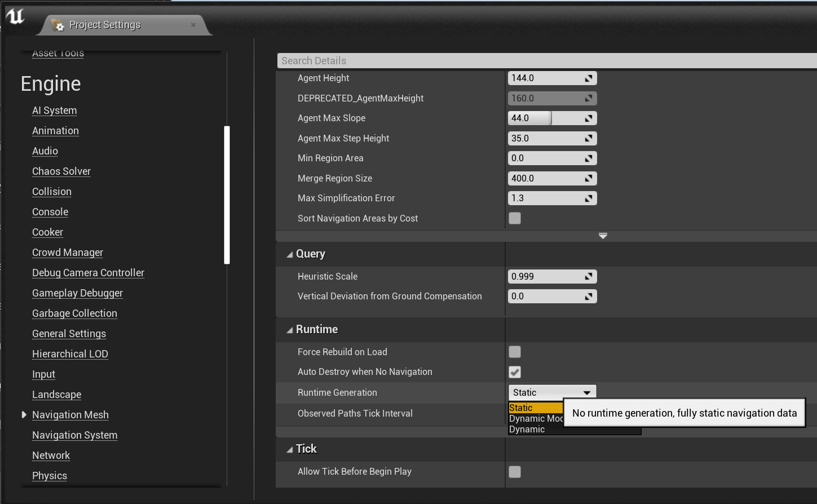The width and height of the screenshot is (817, 504).
Task: Uncheck Auto Destroy when No Navigation
Action: (x=515, y=372)
